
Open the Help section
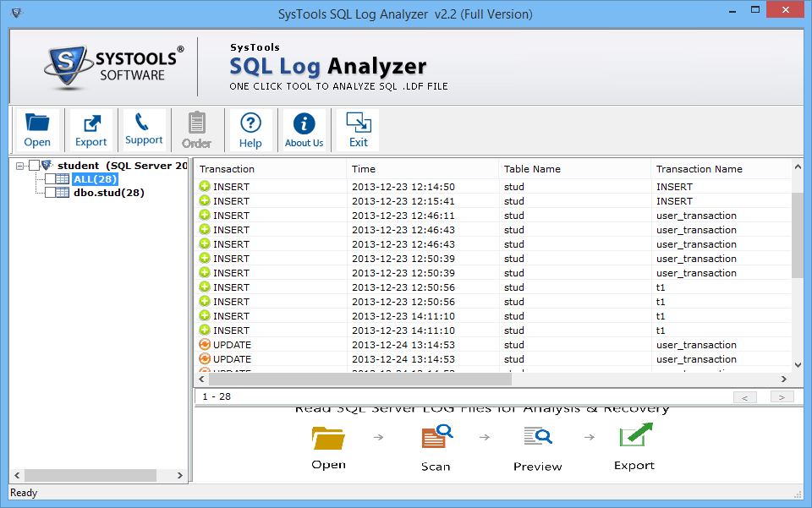(250, 128)
